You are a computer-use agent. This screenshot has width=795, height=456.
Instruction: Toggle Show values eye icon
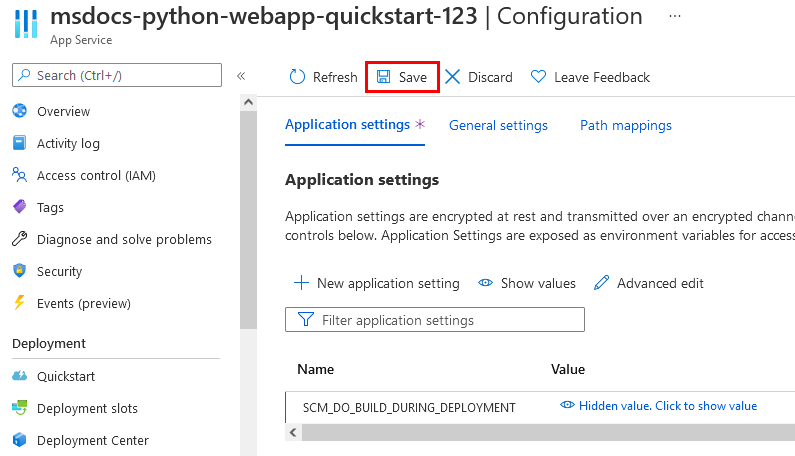pyautogui.click(x=486, y=283)
